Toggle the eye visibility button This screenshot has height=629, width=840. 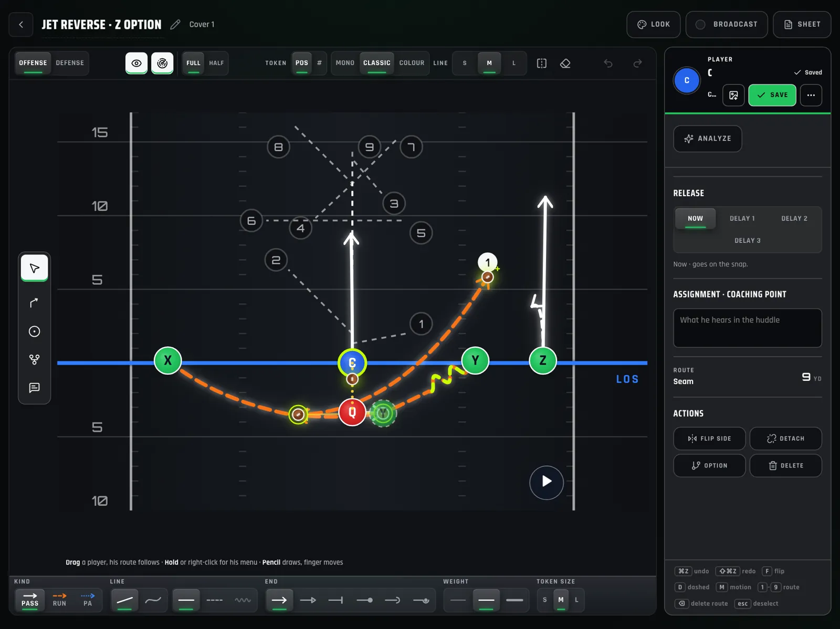pyautogui.click(x=136, y=63)
